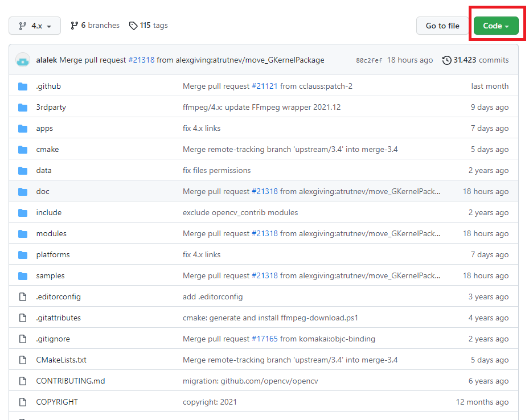Open the doc folder name
Screen dimensions: 529x420
[x=43, y=191]
